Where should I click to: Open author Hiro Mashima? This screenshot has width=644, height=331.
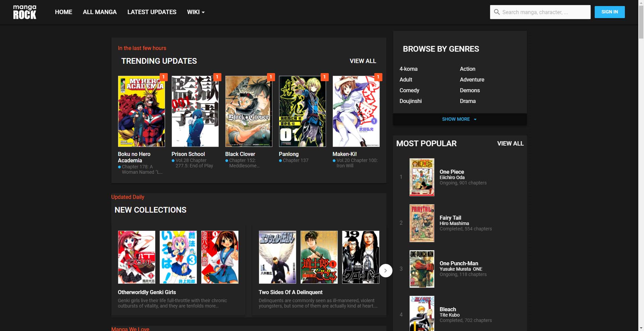454,223
